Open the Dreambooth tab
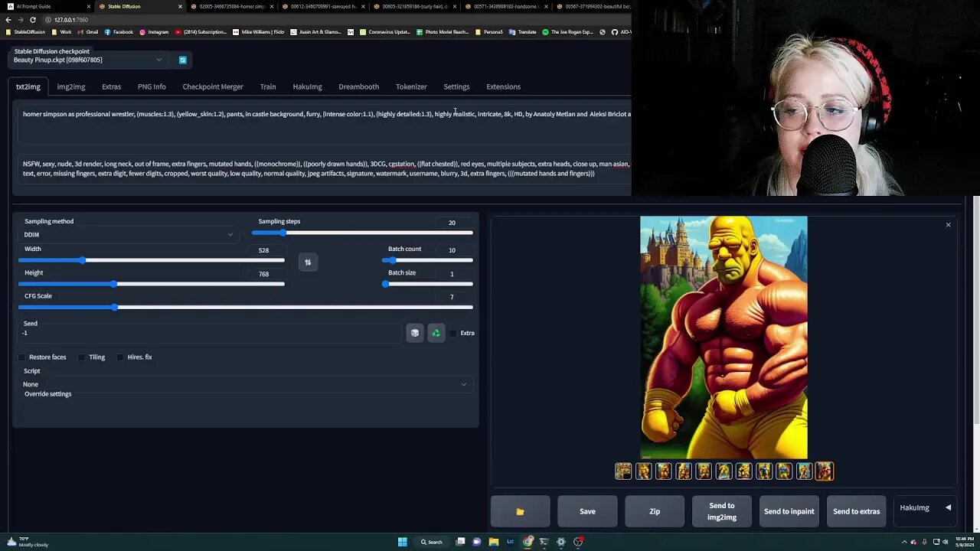This screenshot has width=980, height=551. tap(359, 86)
